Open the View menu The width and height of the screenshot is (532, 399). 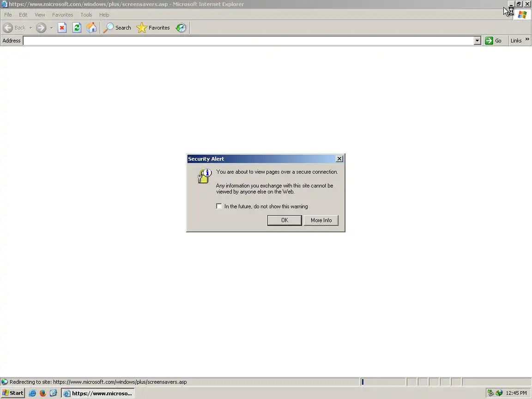[x=40, y=15]
